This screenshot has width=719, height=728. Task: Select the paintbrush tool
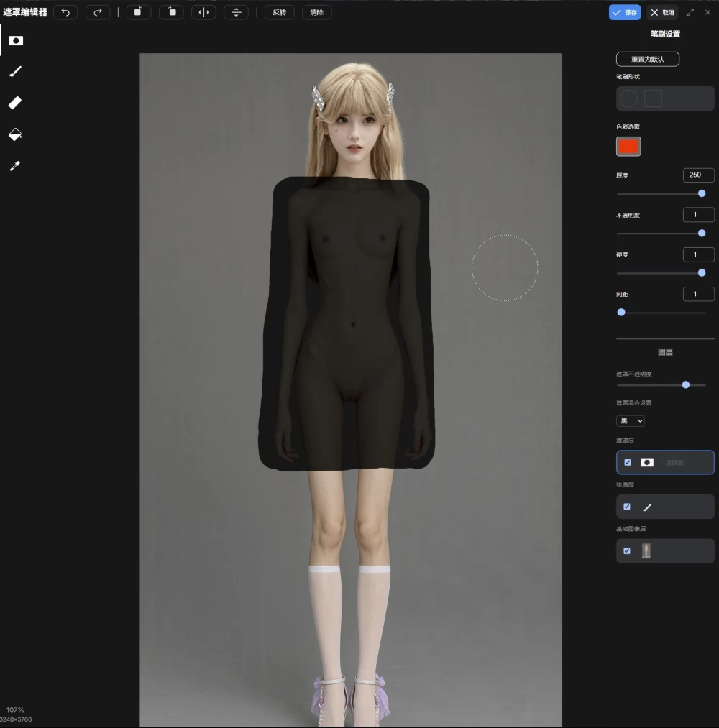15,71
